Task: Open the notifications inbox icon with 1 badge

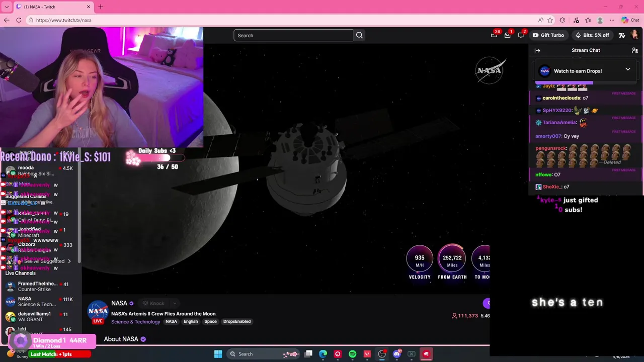Action: (508, 35)
